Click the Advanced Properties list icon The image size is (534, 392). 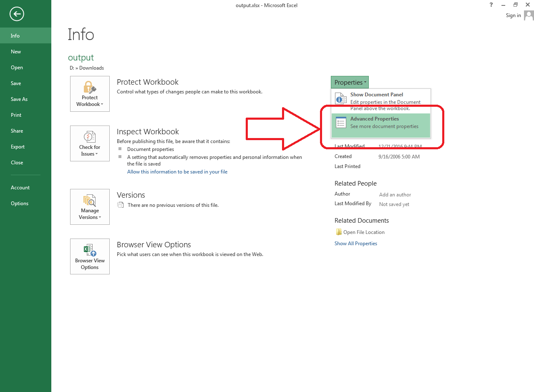tap(341, 123)
